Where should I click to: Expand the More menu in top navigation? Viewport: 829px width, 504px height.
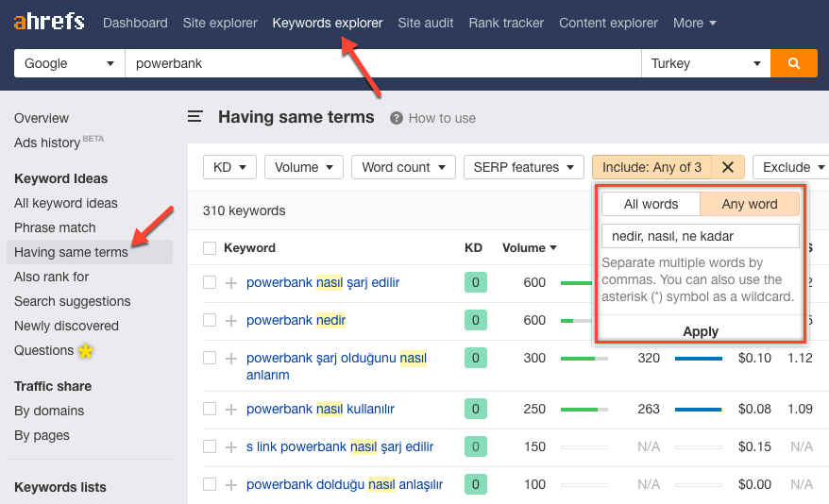pyautogui.click(x=694, y=24)
